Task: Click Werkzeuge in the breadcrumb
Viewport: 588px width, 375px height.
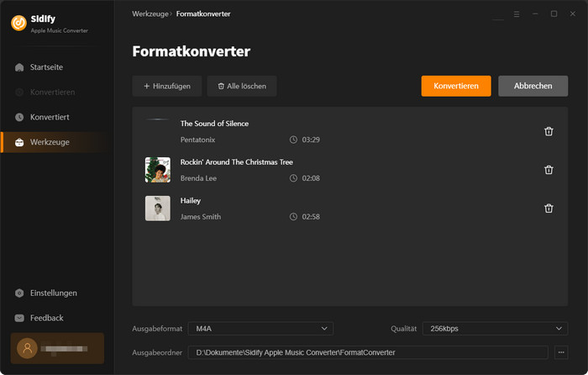Action: pyautogui.click(x=150, y=14)
